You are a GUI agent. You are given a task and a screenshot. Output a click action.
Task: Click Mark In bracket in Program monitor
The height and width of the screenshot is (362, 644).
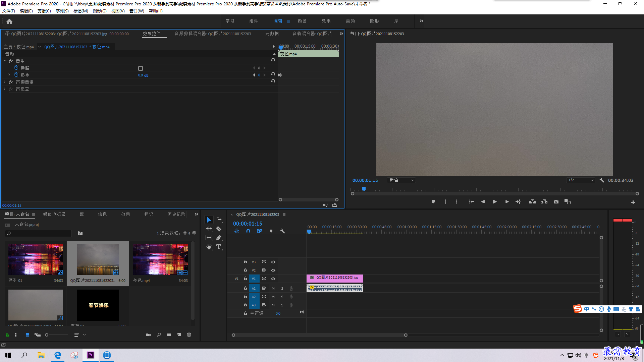[x=445, y=202]
